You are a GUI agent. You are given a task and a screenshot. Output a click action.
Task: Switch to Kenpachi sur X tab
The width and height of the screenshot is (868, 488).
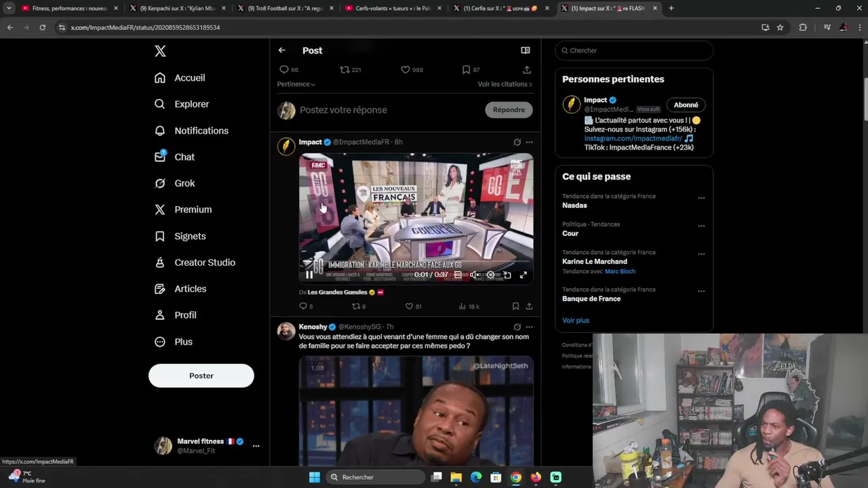(x=176, y=8)
